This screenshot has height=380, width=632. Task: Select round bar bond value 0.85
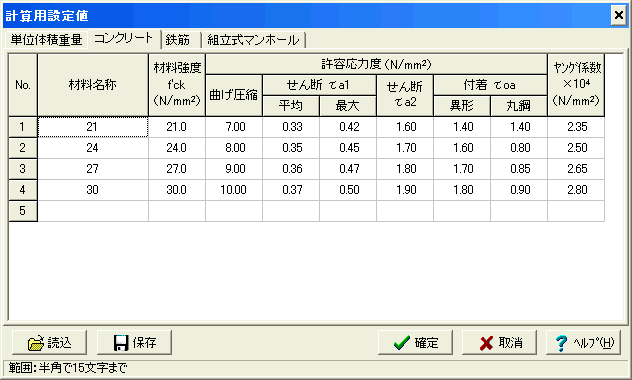(x=519, y=169)
